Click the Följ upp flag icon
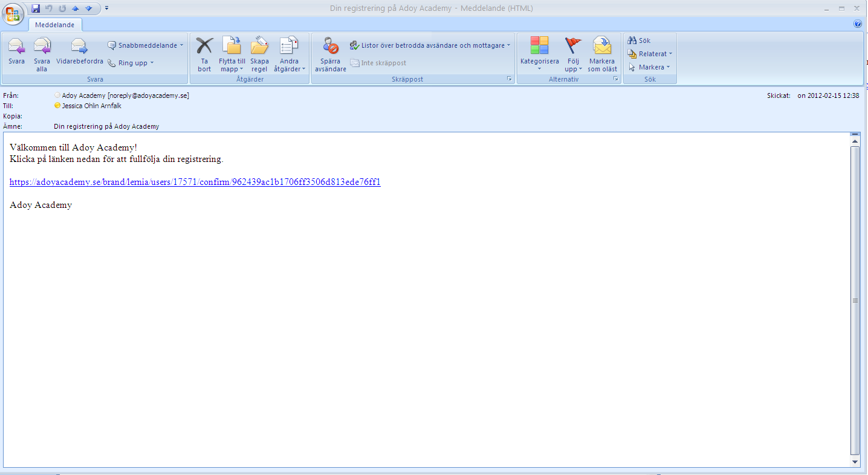 [572, 54]
